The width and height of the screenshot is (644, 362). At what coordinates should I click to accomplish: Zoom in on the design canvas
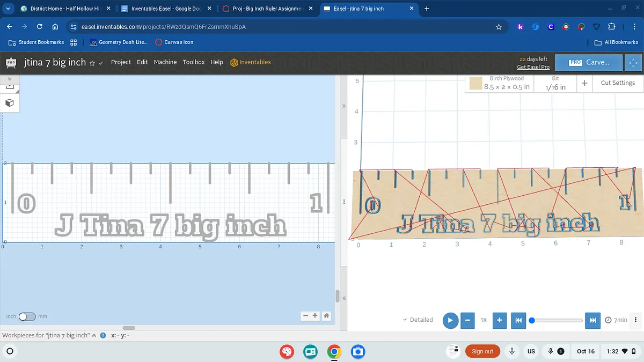point(315,316)
